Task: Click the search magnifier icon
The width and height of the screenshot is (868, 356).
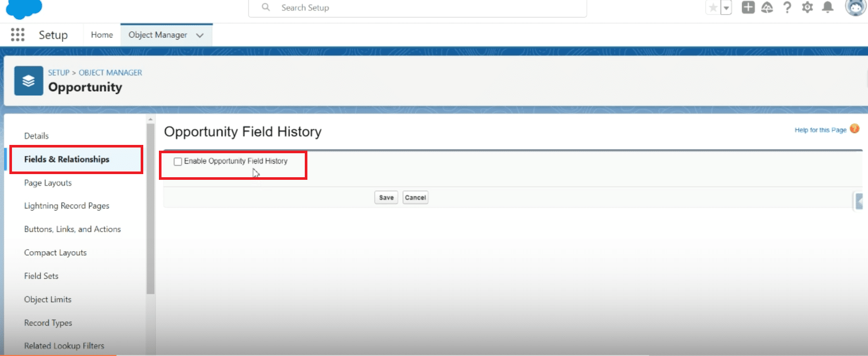Action: tap(266, 7)
